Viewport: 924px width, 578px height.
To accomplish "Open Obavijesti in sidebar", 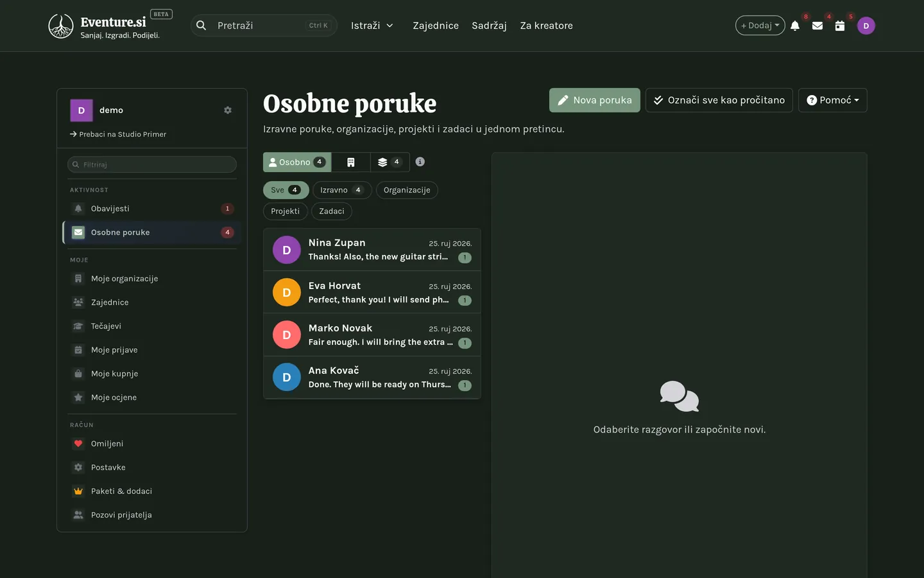I will click(x=151, y=209).
